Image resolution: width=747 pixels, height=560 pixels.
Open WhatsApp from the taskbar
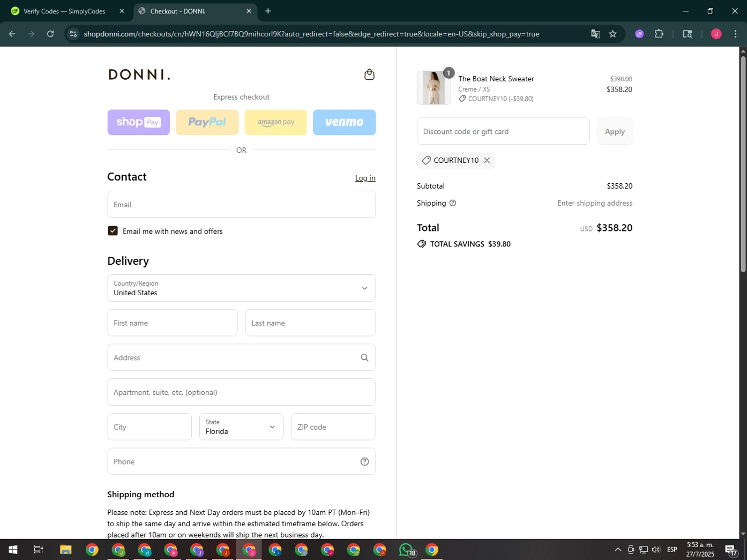[406, 550]
